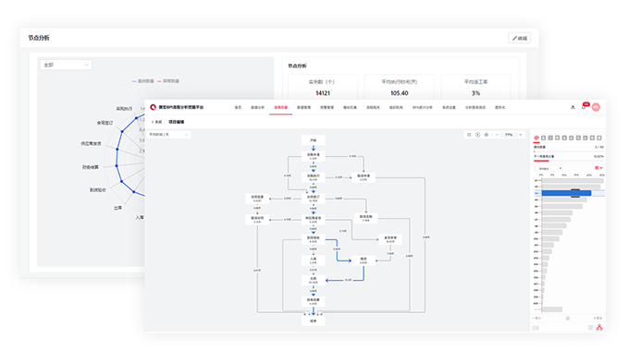
Task: Click the back chevron beside 关闭
Action: pos(153,122)
